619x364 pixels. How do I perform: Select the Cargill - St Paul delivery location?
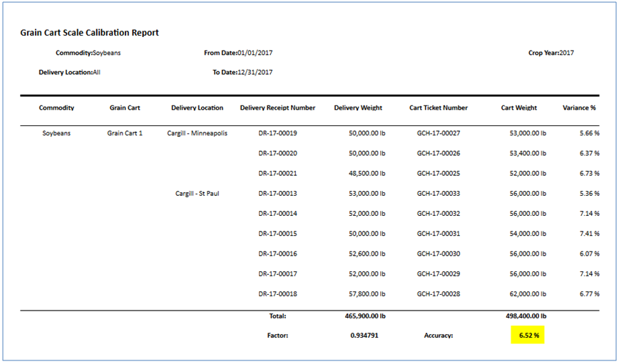(x=197, y=193)
